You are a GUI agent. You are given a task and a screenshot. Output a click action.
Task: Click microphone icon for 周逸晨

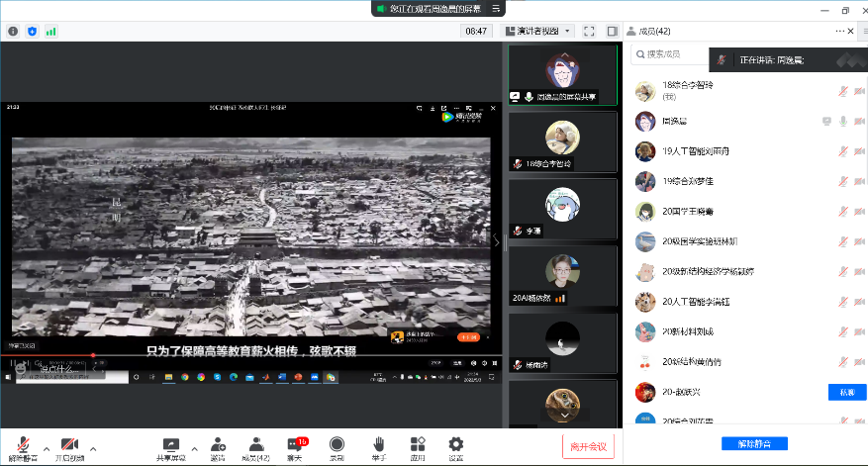click(842, 121)
